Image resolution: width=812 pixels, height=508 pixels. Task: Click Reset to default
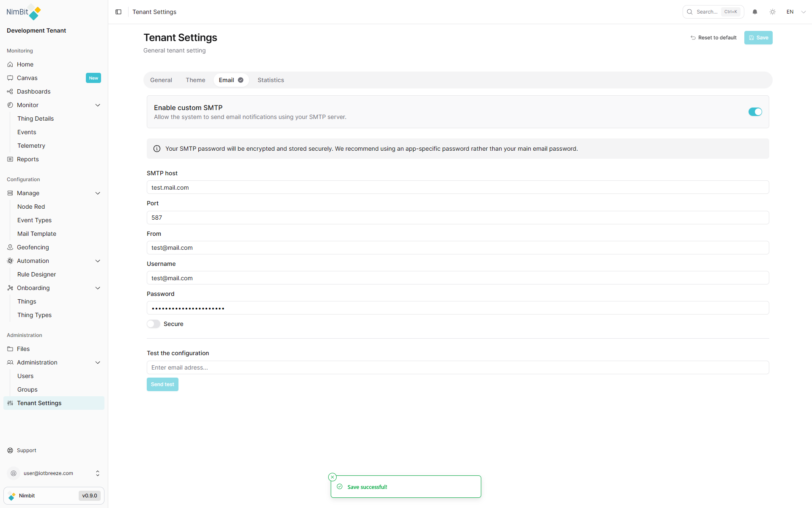[x=713, y=37]
